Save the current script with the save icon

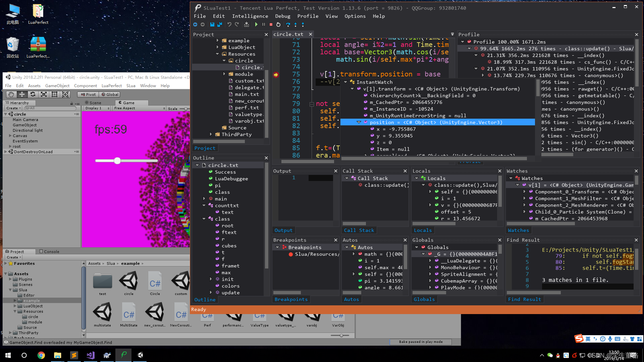212,24
